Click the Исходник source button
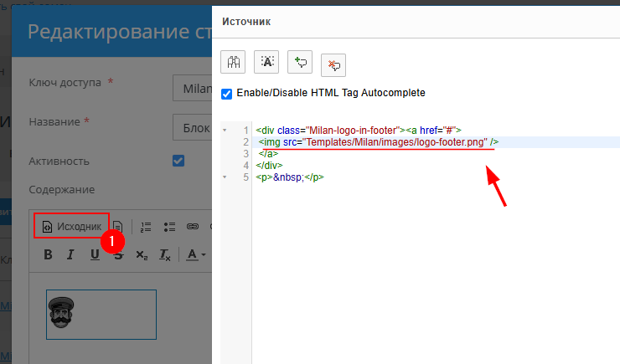Image resolution: width=620 pixels, height=364 pixels. [x=72, y=226]
